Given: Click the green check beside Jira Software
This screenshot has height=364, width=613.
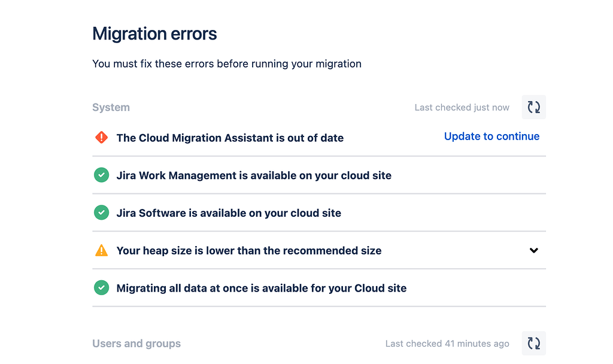Looking at the screenshot, I should click(102, 213).
